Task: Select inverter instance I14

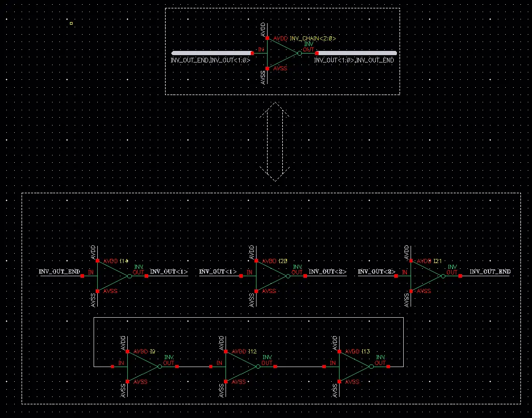Action: [113, 276]
